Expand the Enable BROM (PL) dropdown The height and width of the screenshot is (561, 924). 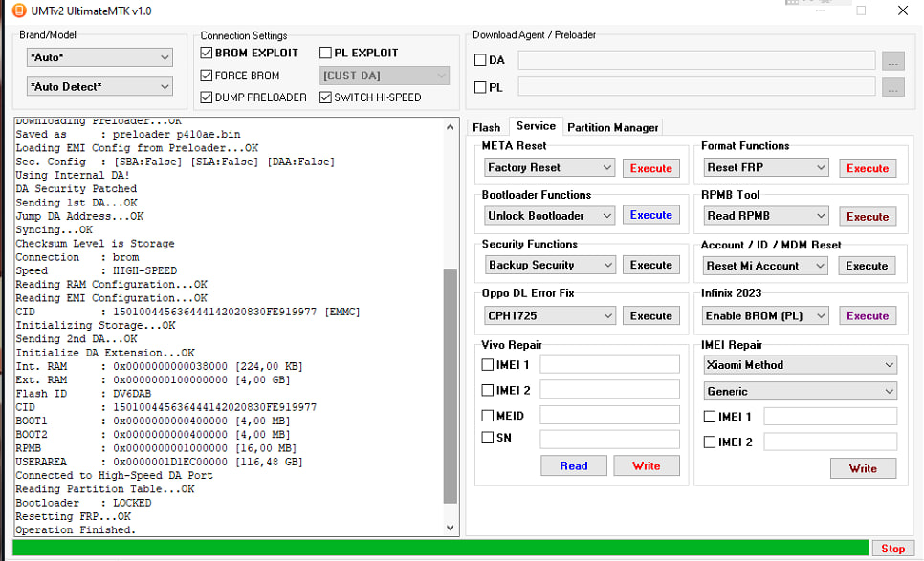(x=765, y=315)
